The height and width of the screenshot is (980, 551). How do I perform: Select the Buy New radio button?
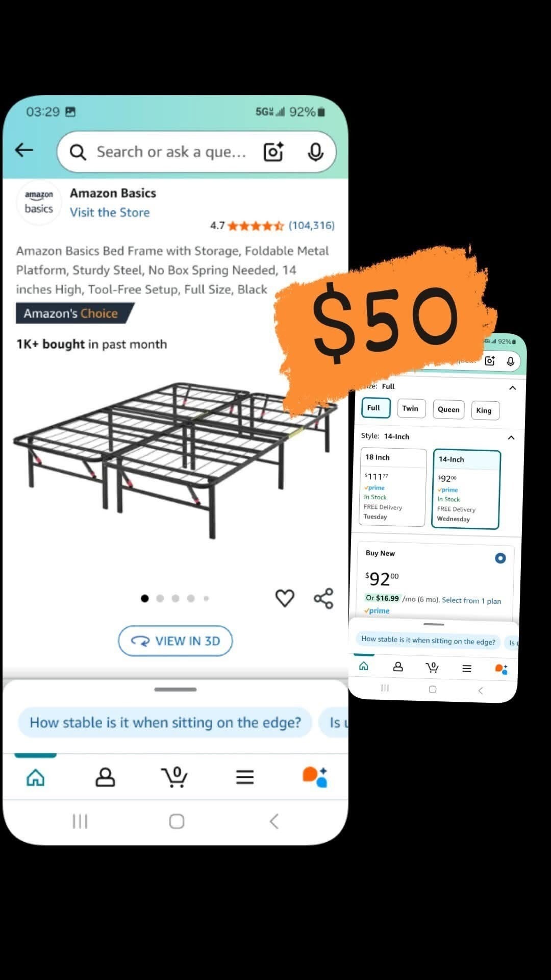(500, 558)
